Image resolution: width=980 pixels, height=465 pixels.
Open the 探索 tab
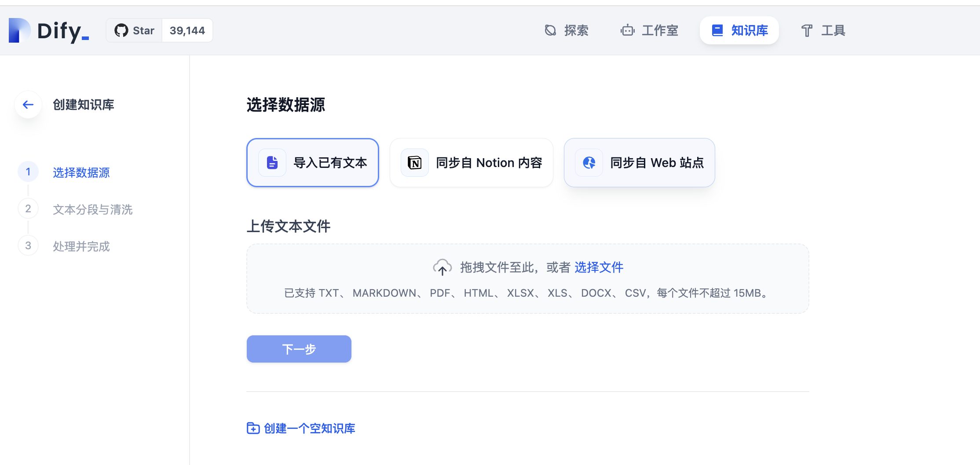(x=567, y=31)
